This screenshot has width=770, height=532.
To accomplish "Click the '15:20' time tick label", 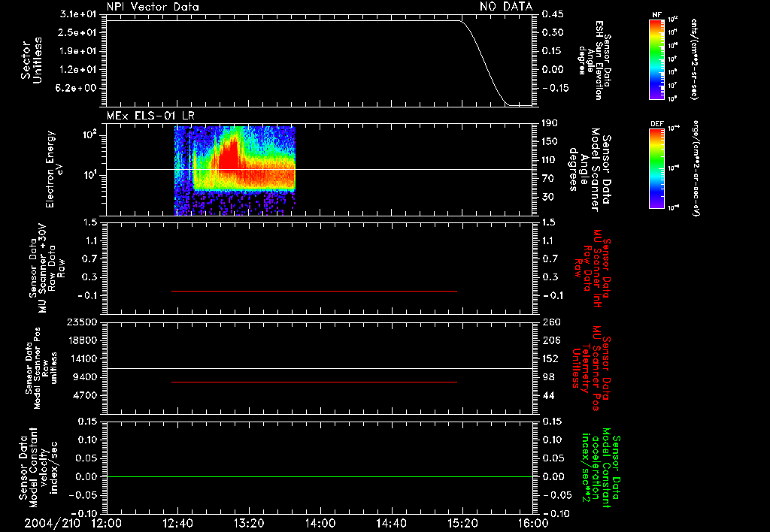I will click(462, 523).
